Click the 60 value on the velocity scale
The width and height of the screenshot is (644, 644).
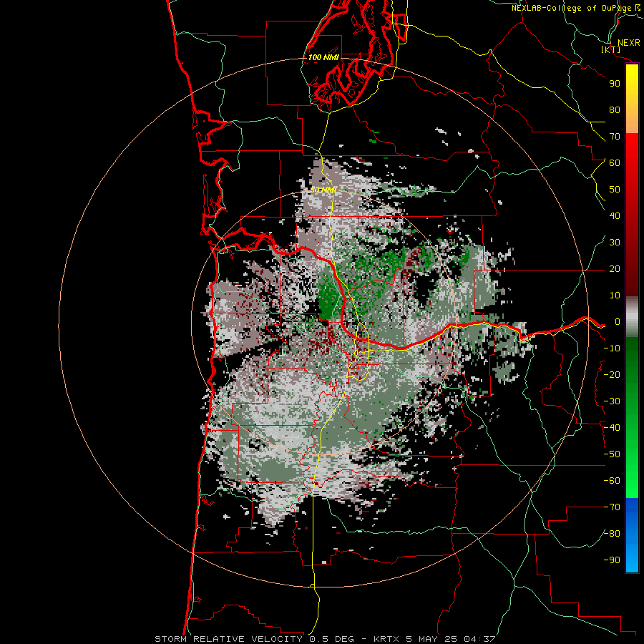click(615, 163)
